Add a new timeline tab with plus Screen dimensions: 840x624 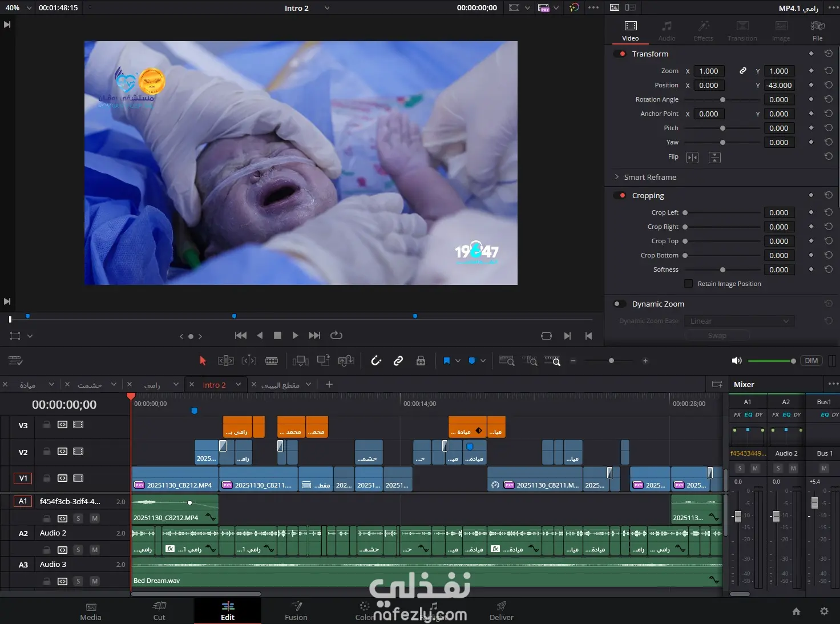coord(329,384)
